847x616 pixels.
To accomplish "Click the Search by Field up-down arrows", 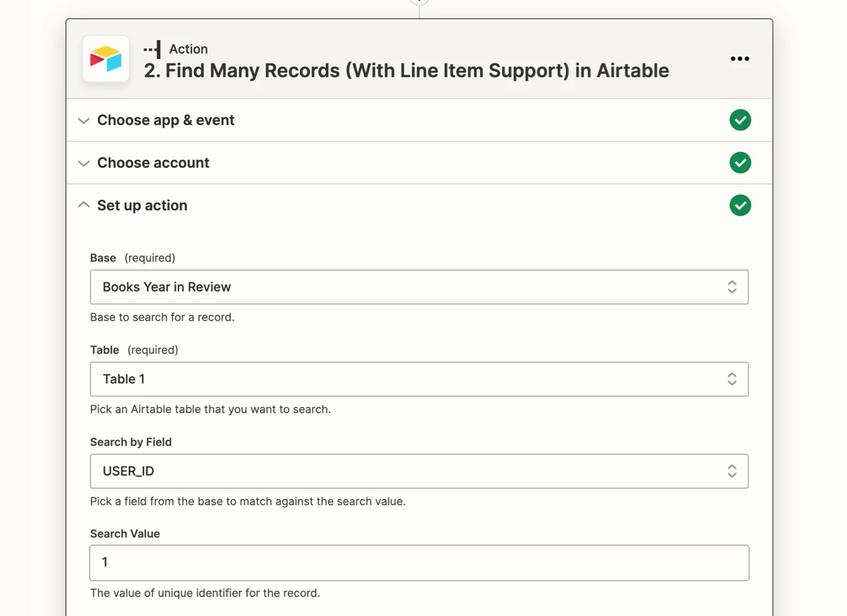I will tap(732, 471).
